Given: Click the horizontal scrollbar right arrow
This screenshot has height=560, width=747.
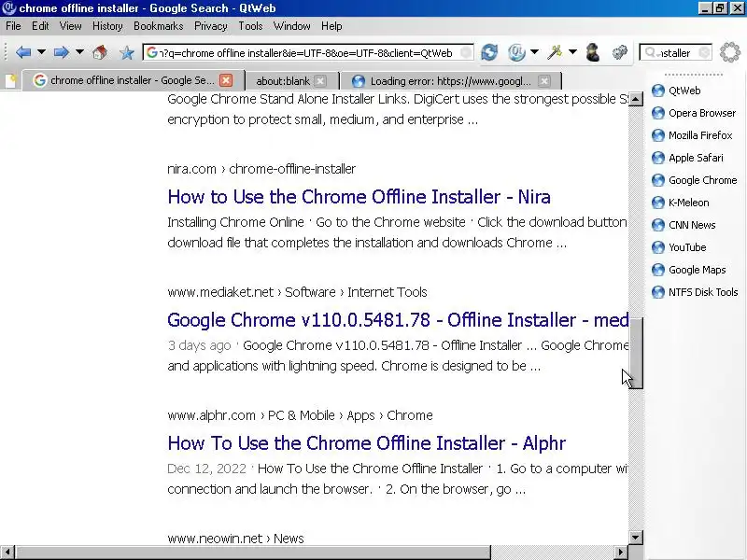Looking at the screenshot, I should (x=620, y=553).
